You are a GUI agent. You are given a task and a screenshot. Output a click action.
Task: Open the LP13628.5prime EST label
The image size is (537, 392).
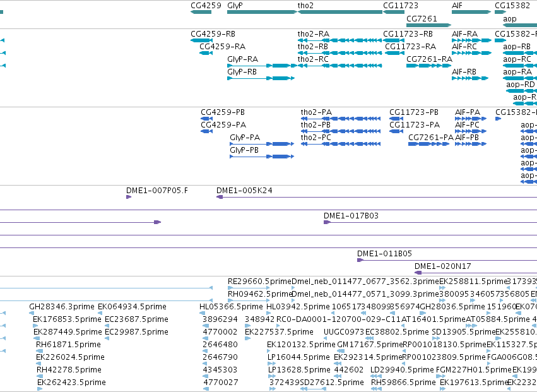click(x=298, y=370)
